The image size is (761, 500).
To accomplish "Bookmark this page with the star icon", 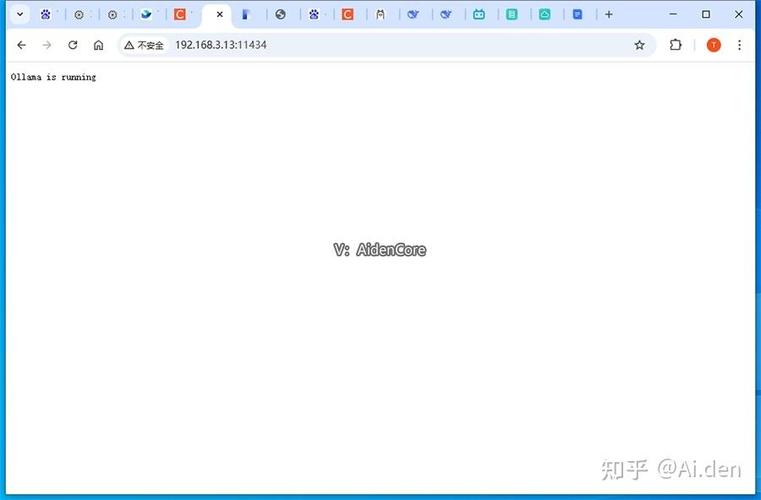I will [x=640, y=45].
